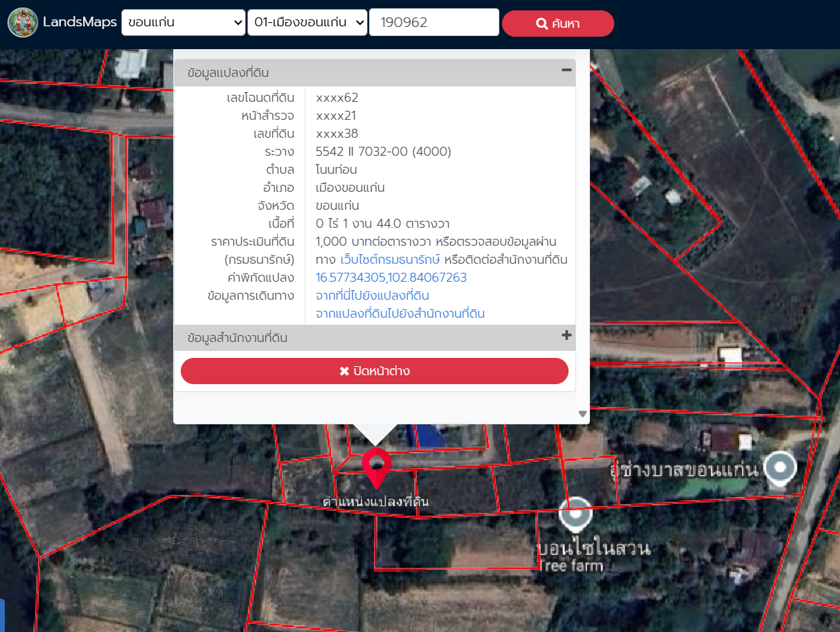
Task: Click the parcel coordinates link 16.57734305,102.84067263
Action: pos(391,278)
